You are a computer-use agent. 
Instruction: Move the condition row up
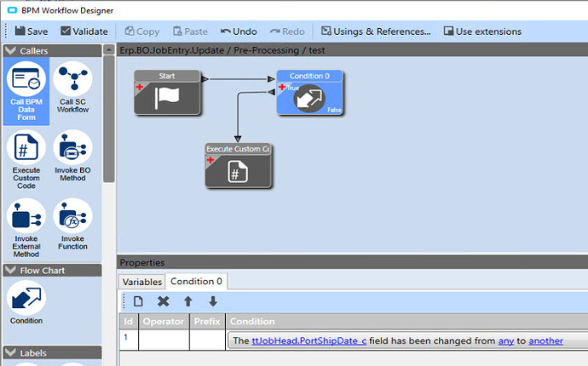187,301
